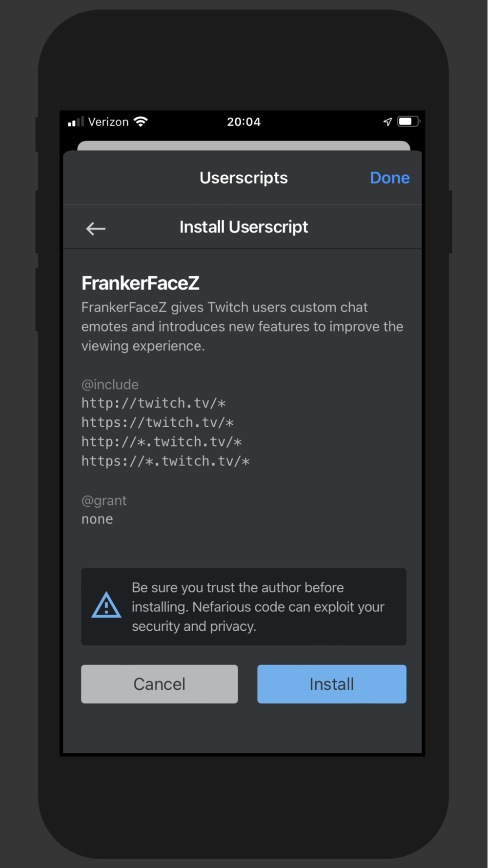Tap the security warning message text
The height and width of the screenshot is (868, 488).
pyautogui.click(x=258, y=606)
